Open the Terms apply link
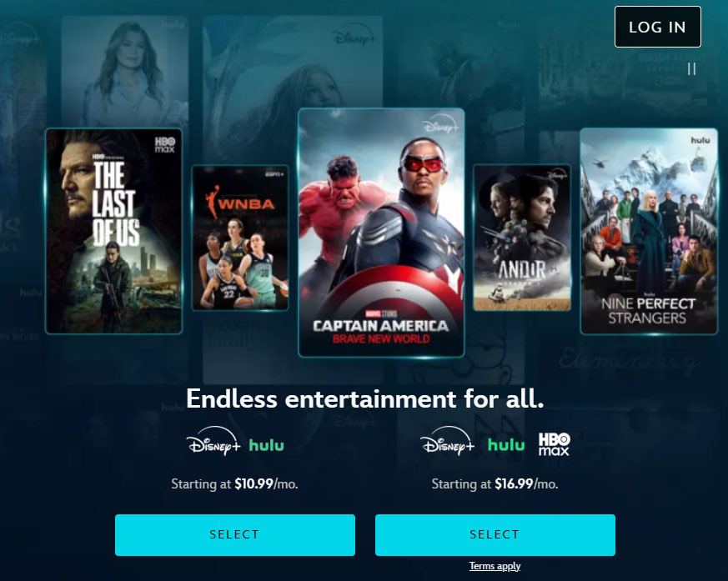728x581 pixels. coord(495,566)
